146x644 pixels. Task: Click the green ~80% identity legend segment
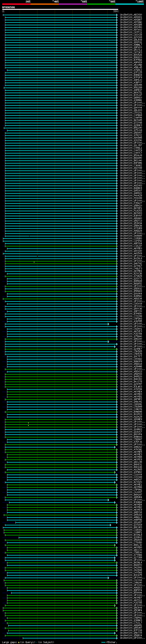tap(101, 4)
